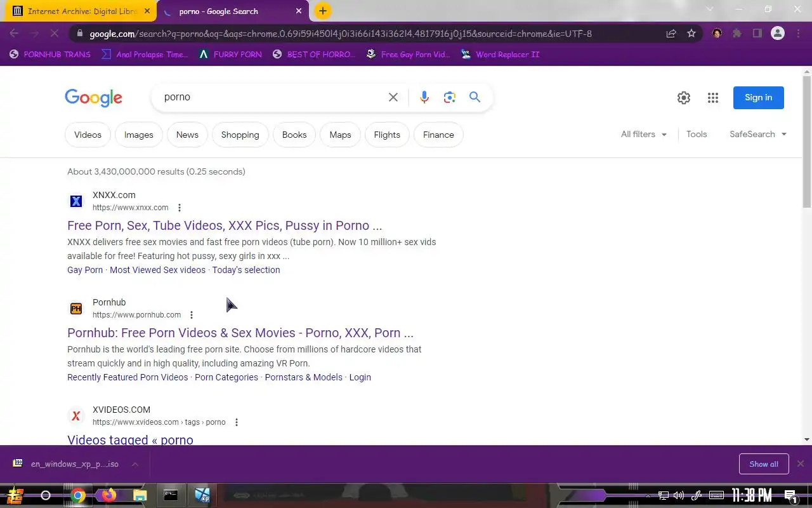
Task: Filter results by Videos
Action: (x=88, y=135)
